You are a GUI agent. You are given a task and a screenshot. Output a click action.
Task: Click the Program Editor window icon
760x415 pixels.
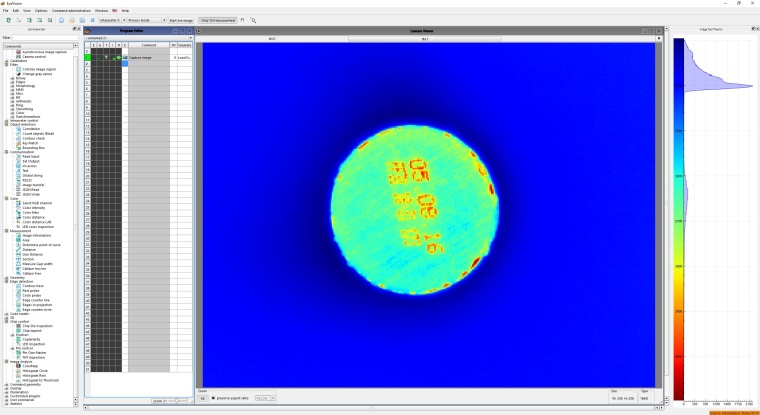pos(85,31)
